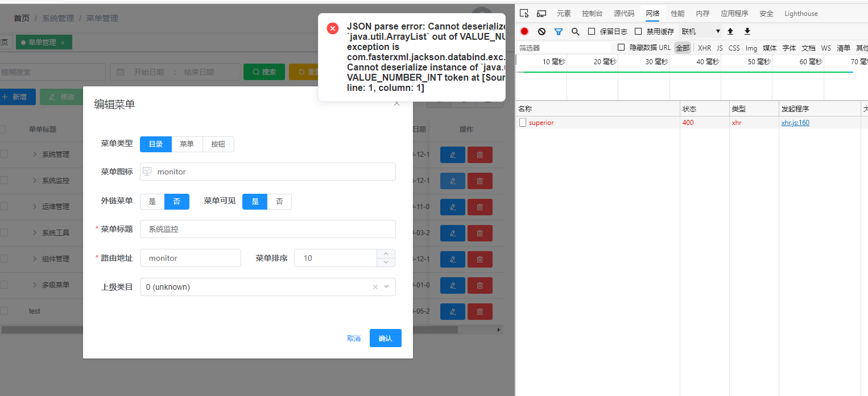This screenshot has height=396, width=868.
Task: Click delete trash button in 系统监控 row
Action: click(480, 181)
